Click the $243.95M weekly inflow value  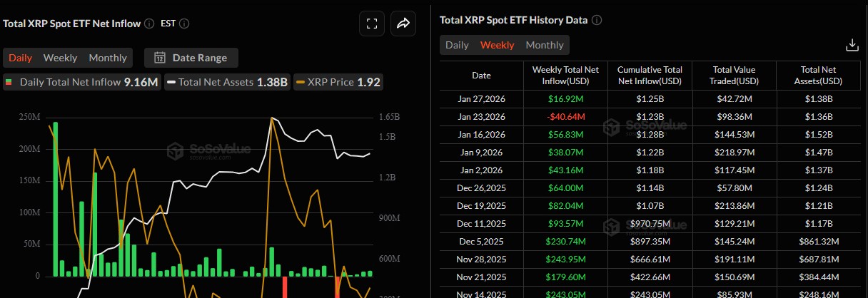(566, 260)
